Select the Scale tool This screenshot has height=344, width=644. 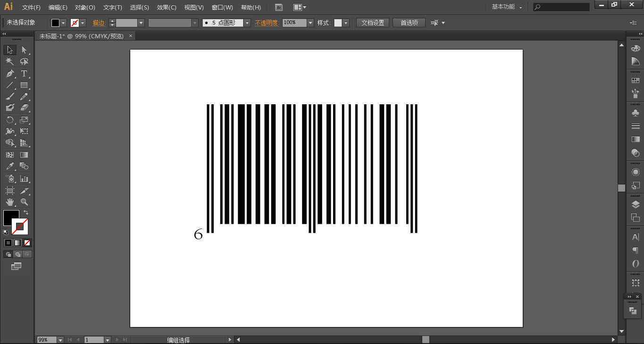pos(24,120)
